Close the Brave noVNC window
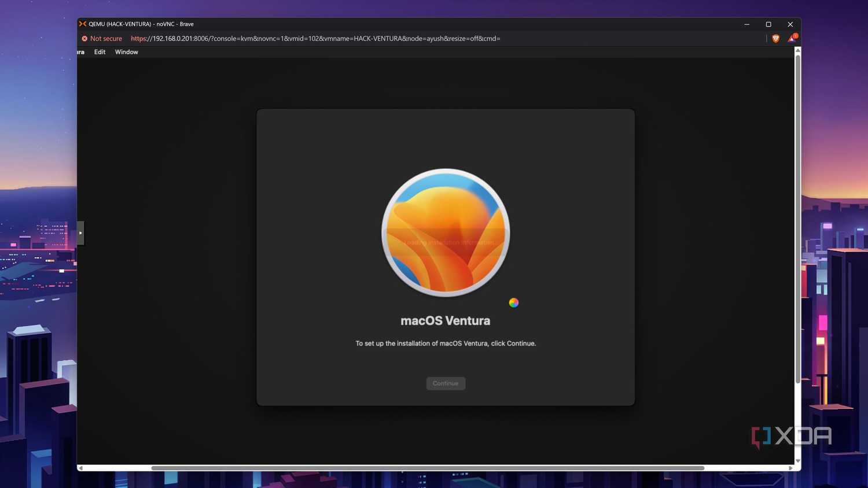868x488 pixels. click(x=790, y=24)
